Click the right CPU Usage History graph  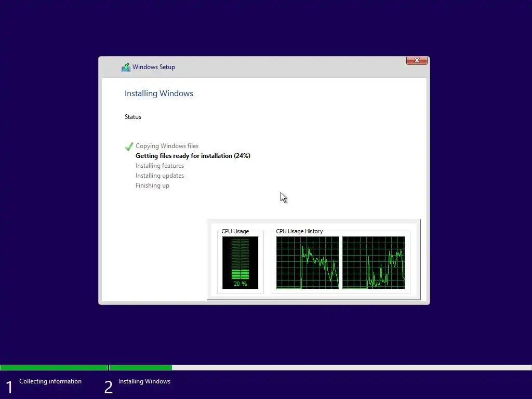(373, 262)
